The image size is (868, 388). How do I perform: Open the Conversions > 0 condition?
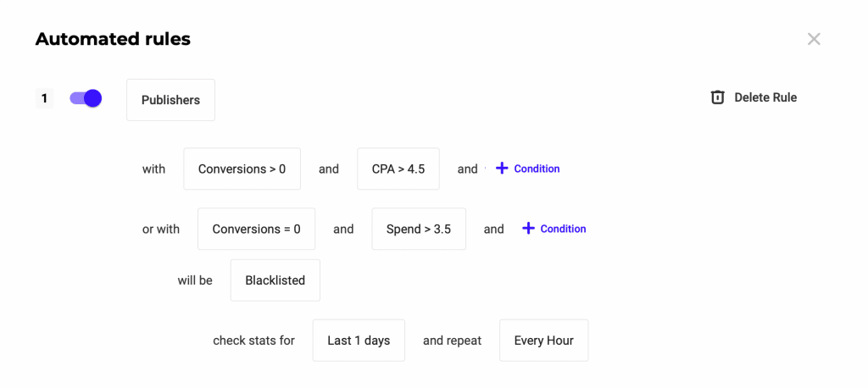click(242, 169)
